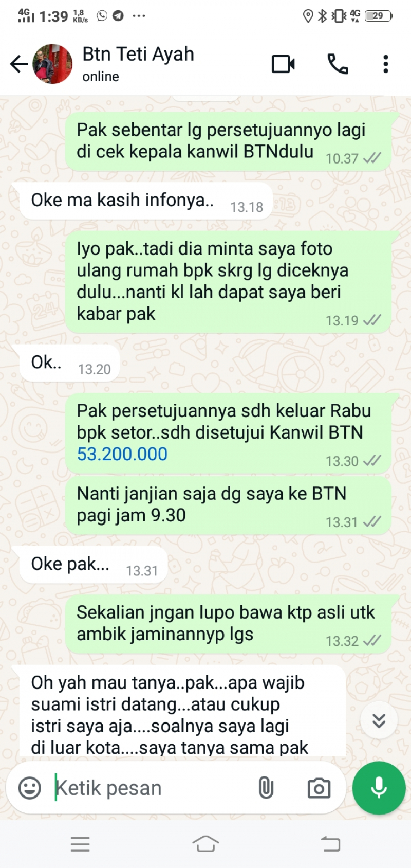Screen dimensions: 411x868
Task: Select the 'Oke pak...' message bubble
Action: pos(94,565)
